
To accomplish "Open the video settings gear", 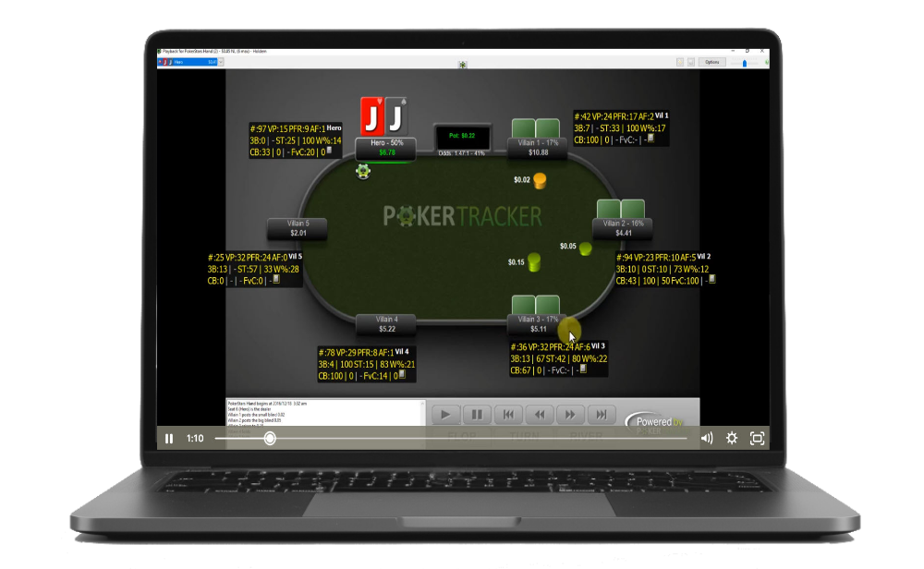I will click(x=732, y=439).
